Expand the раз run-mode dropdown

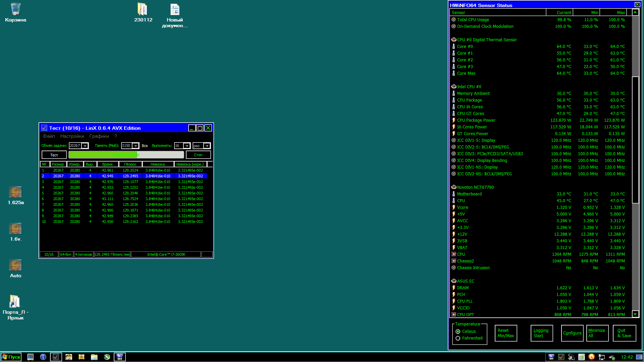(207, 146)
